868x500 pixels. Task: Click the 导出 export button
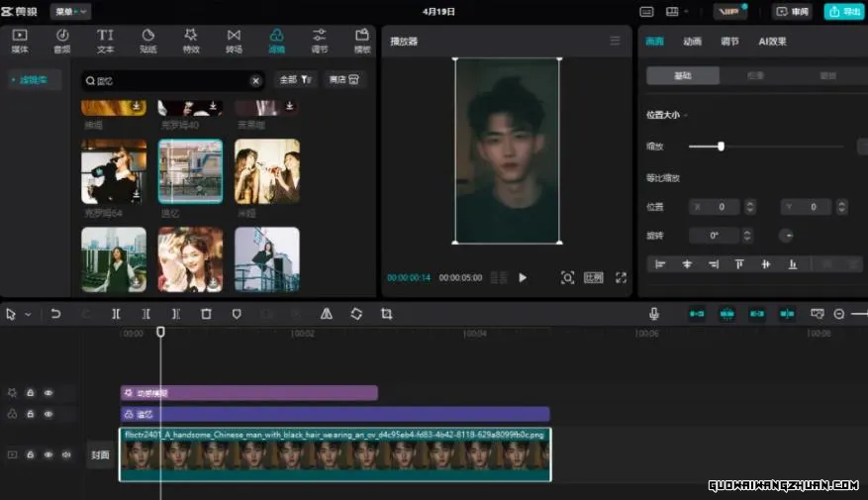click(x=844, y=11)
